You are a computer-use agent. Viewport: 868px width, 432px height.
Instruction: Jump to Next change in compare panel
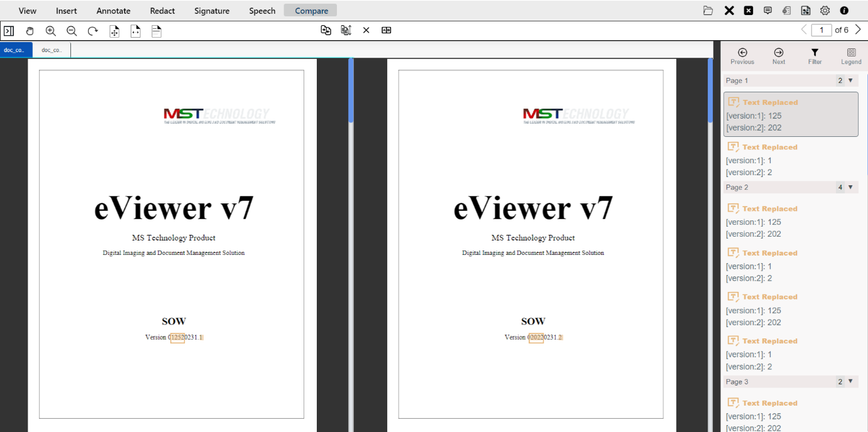point(779,57)
